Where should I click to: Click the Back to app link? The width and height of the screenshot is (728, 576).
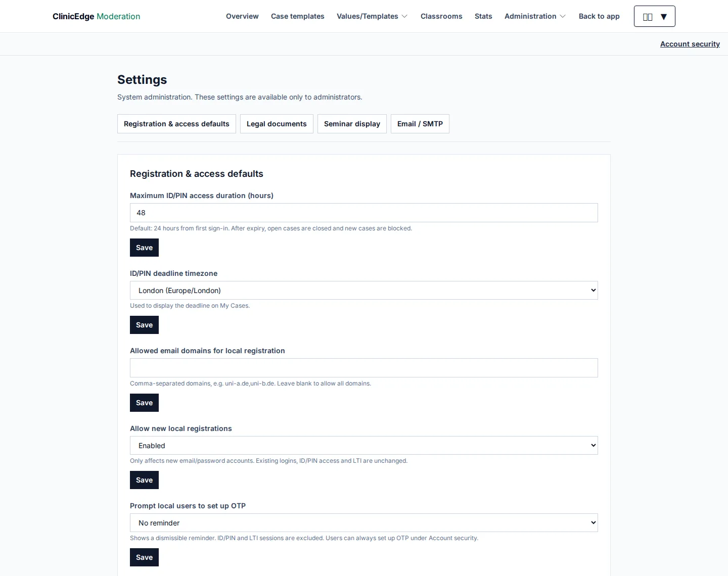tap(599, 16)
